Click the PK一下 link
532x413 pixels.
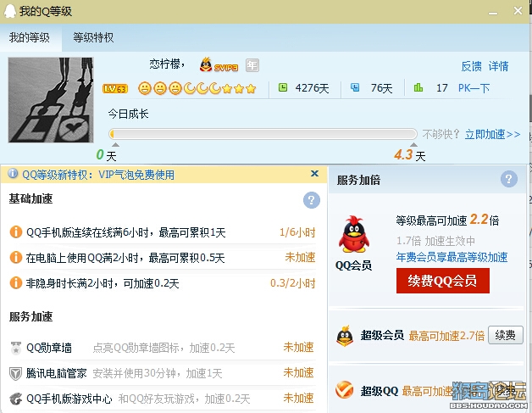pyautogui.click(x=474, y=88)
